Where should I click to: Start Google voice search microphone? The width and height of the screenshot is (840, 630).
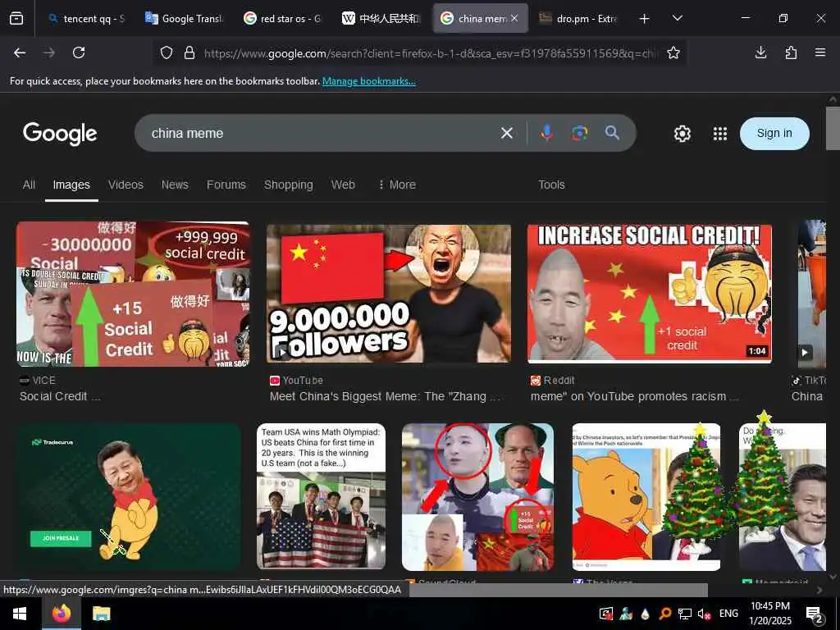pos(546,133)
